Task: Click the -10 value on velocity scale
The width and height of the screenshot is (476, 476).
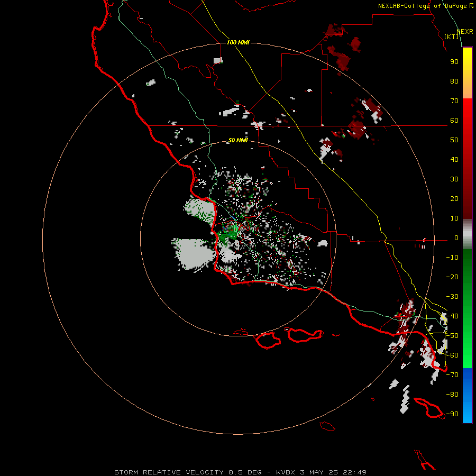Action: tap(452, 258)
